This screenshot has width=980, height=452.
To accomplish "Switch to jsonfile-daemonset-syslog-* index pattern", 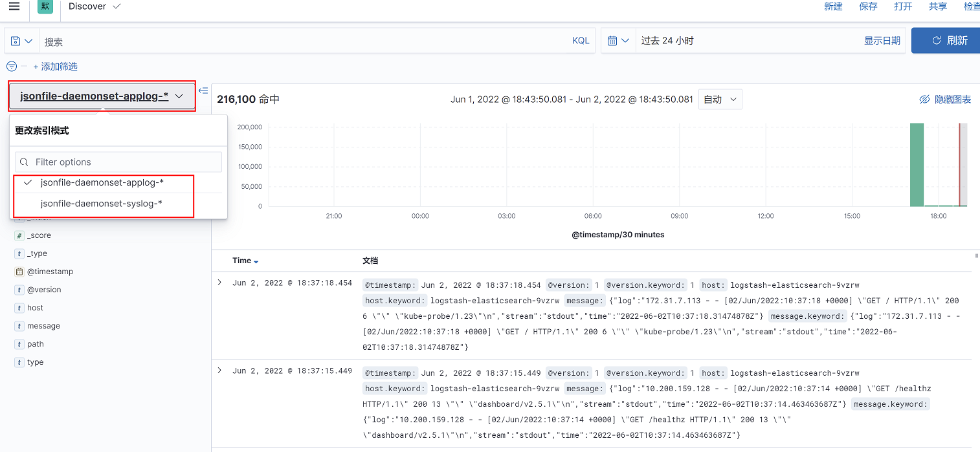I will 101,204.
